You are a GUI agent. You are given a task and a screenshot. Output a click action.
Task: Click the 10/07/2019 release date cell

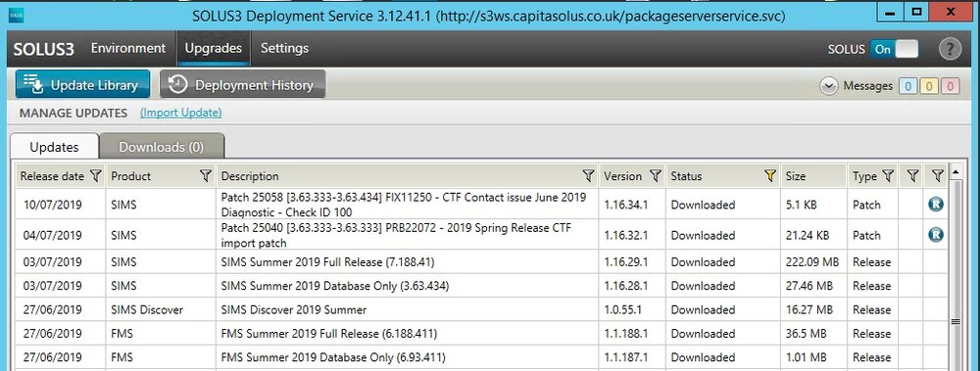click(x=61, y=205)
